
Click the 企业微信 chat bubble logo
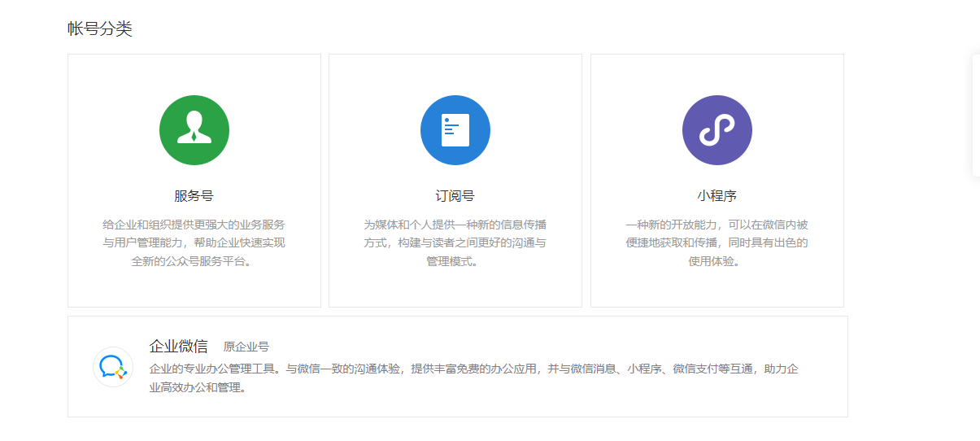point(113,367)
